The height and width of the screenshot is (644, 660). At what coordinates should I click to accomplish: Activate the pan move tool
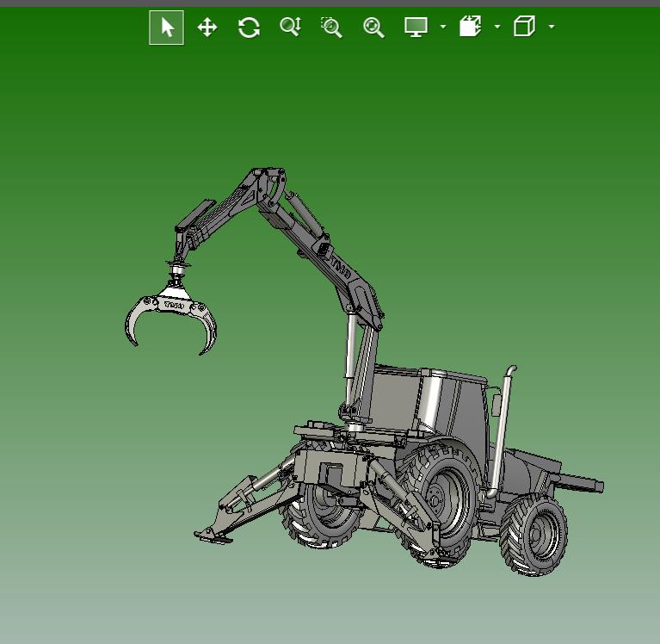pyautogui.click(x=207, y=28)
